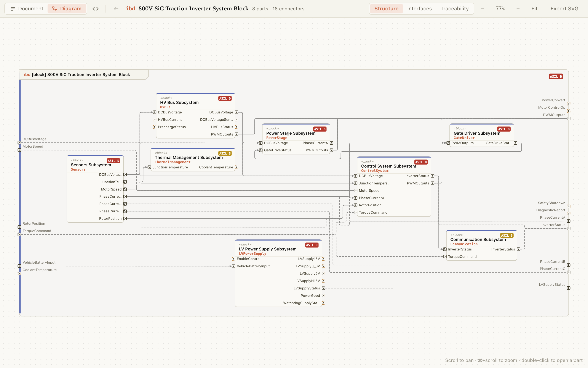Click ASIL B badge on Thermal Management
Screen dimensions: 588x368
pyautogui.click(x=225, y=153)
